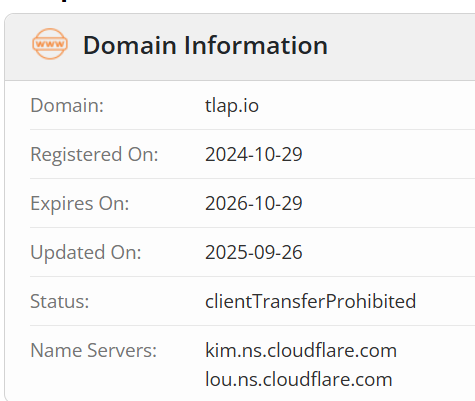Click the Updated On row
Screen dimensions: 475x401
click(252, 252)
